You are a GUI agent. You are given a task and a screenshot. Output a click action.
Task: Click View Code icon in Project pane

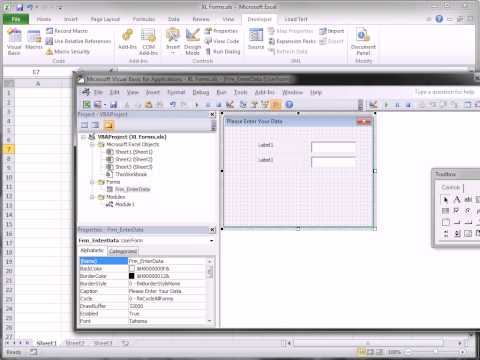(84, 125)
